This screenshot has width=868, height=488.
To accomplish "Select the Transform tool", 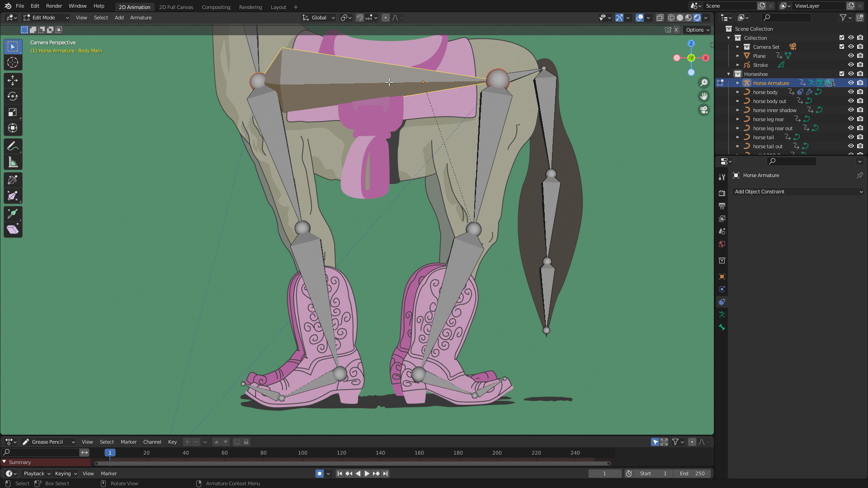I will pos(13,128).
